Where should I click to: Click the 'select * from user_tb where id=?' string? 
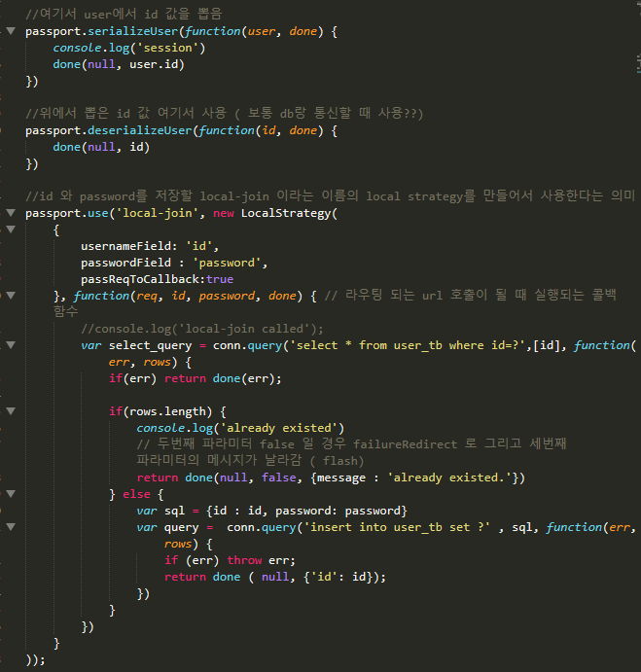tap(410, 345)
